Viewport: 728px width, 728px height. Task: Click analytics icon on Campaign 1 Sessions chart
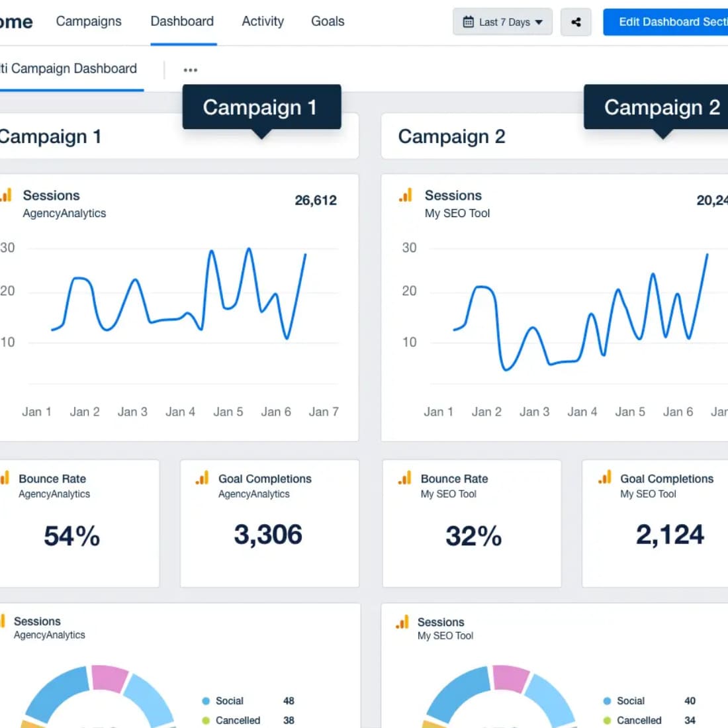click(5, 195)
